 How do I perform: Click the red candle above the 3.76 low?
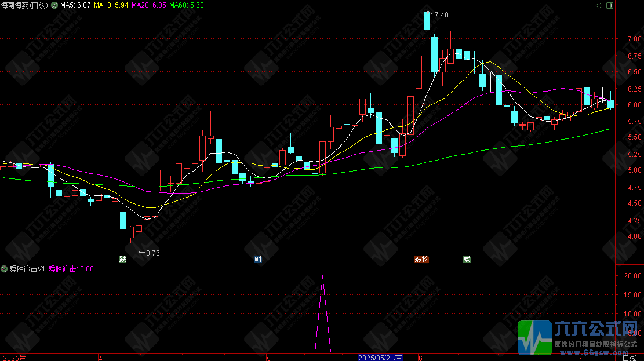click(139, 228)
